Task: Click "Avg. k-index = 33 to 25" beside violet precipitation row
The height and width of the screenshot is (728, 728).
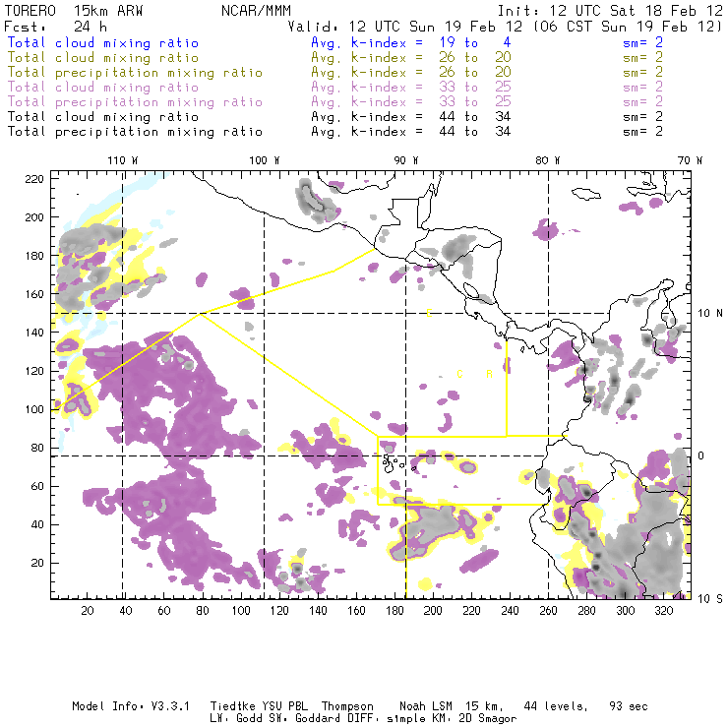Action: click(411, 102)
